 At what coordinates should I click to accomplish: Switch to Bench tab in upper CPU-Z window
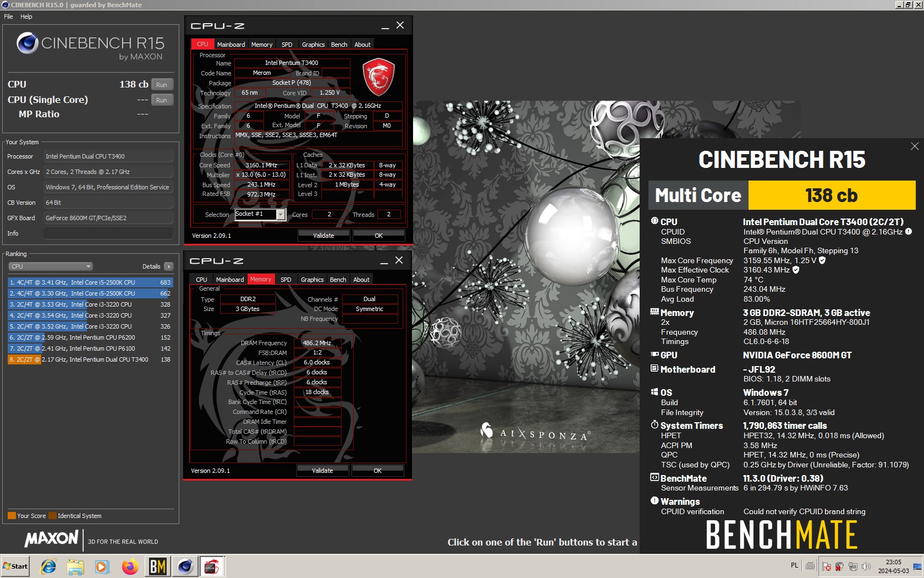click(339, 45)
